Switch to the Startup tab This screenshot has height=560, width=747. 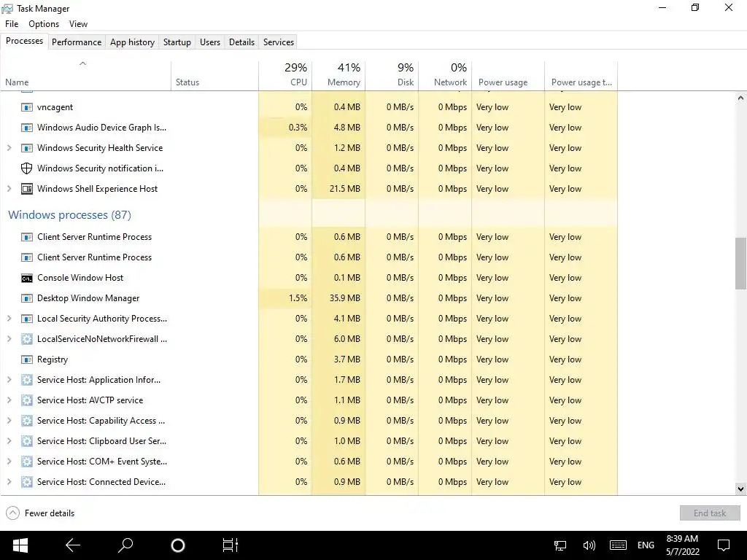(177, 42)
